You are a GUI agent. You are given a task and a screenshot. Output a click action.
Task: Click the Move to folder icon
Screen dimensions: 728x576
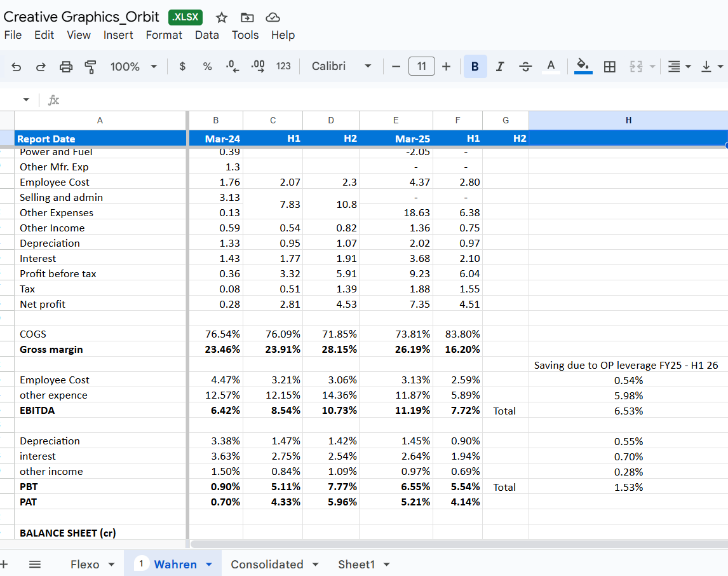coord(247,17)
